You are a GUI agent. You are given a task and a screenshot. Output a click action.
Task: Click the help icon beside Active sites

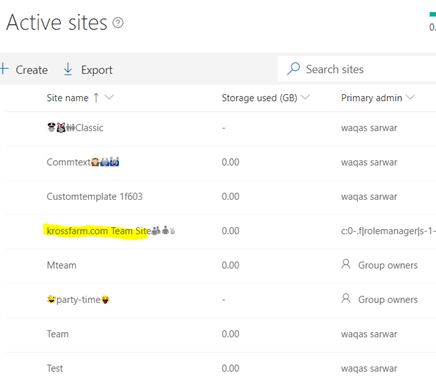point(118,23)
